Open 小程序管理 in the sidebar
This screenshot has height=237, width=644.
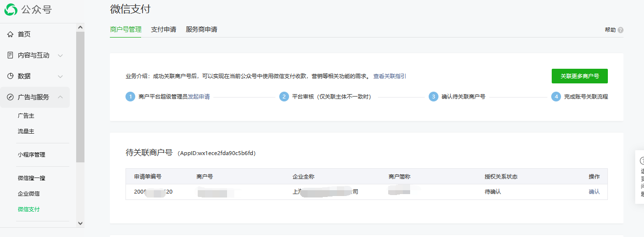[31, 155]
